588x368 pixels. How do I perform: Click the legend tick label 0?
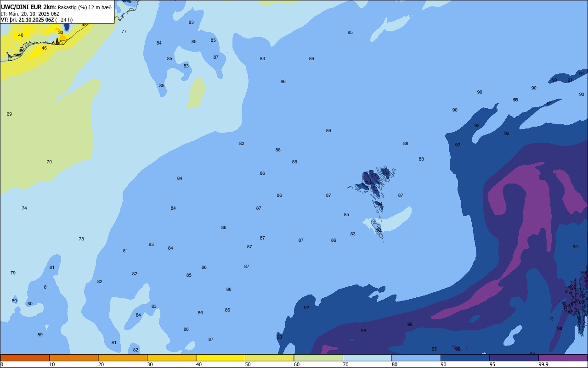pyautogui.click(x=2, y=364)
